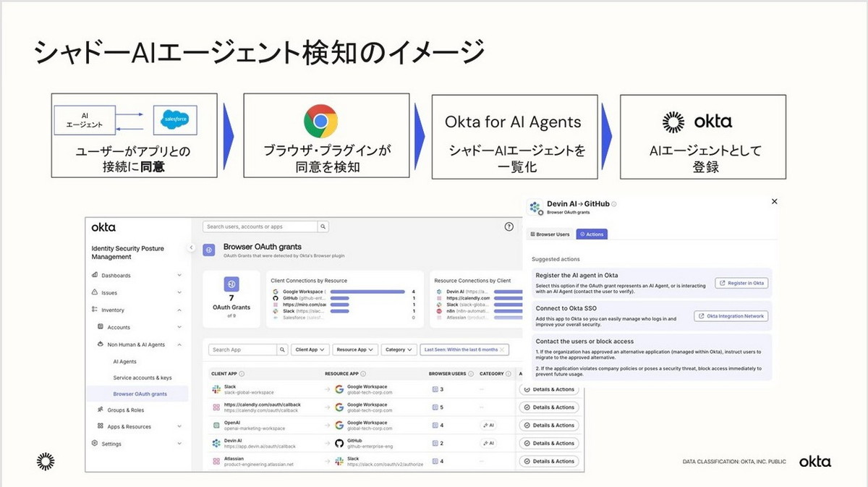Open Details & Actions for the Atlassian row

549,461
